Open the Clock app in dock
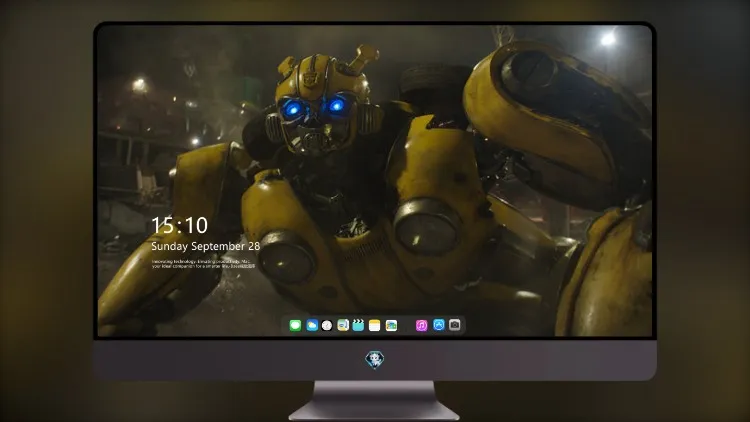 [327, 325]
